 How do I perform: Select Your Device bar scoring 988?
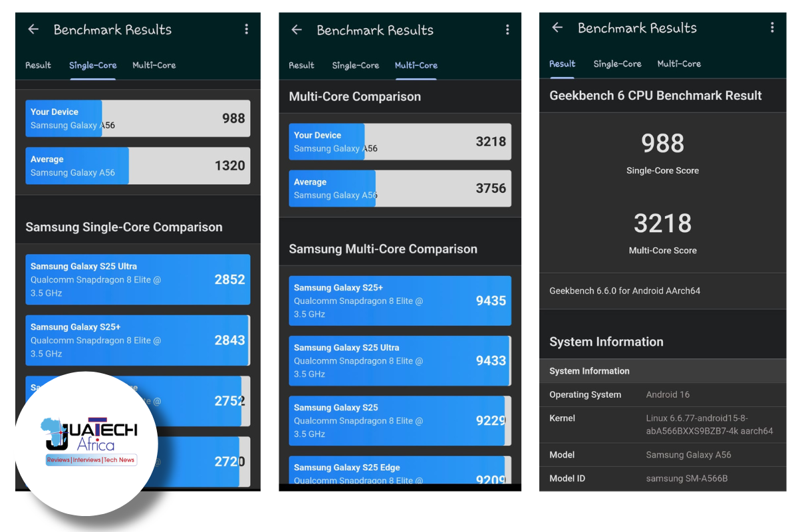click(138, 118)
